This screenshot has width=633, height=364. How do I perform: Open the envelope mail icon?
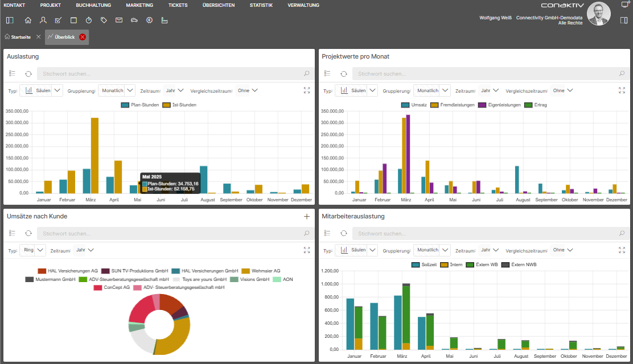(119, 20)
